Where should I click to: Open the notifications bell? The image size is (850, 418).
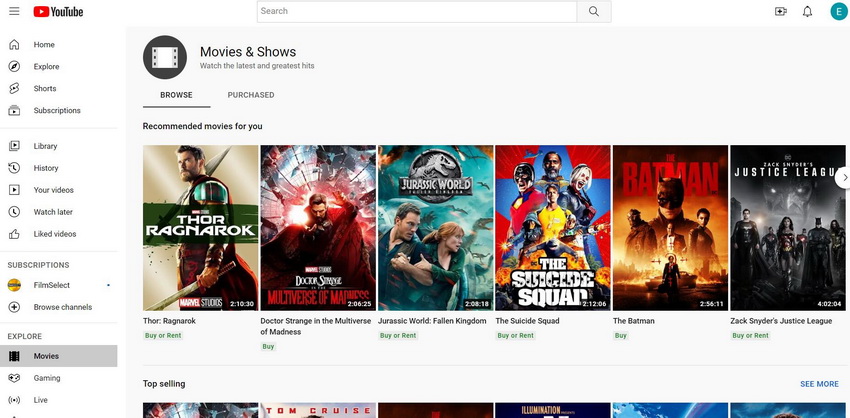click(x=807, y=11)
